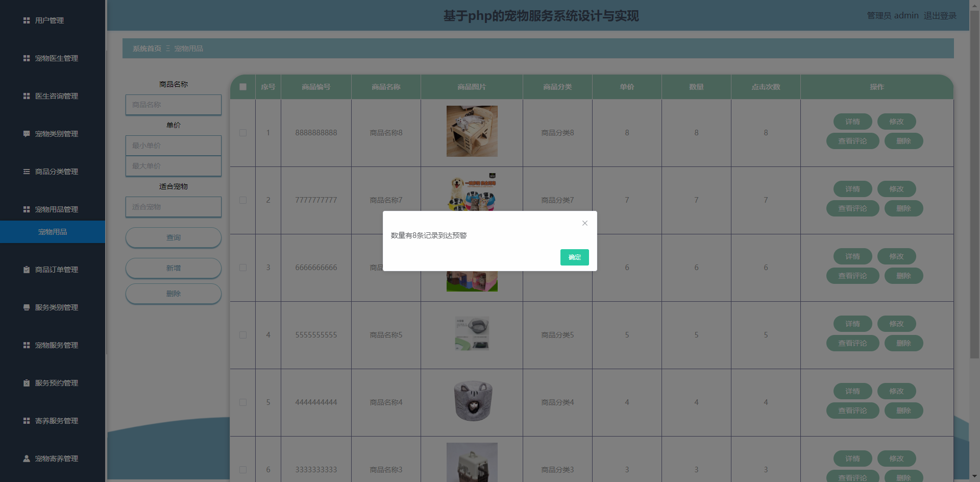
Task: Select the 宠物用品 submenu item
Action: (x=53, y=232)
